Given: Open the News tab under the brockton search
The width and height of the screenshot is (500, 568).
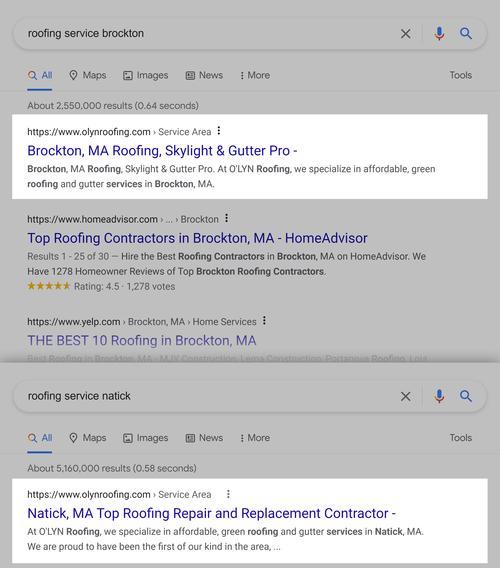Looking at the screenshot, I should click(204, 75).
